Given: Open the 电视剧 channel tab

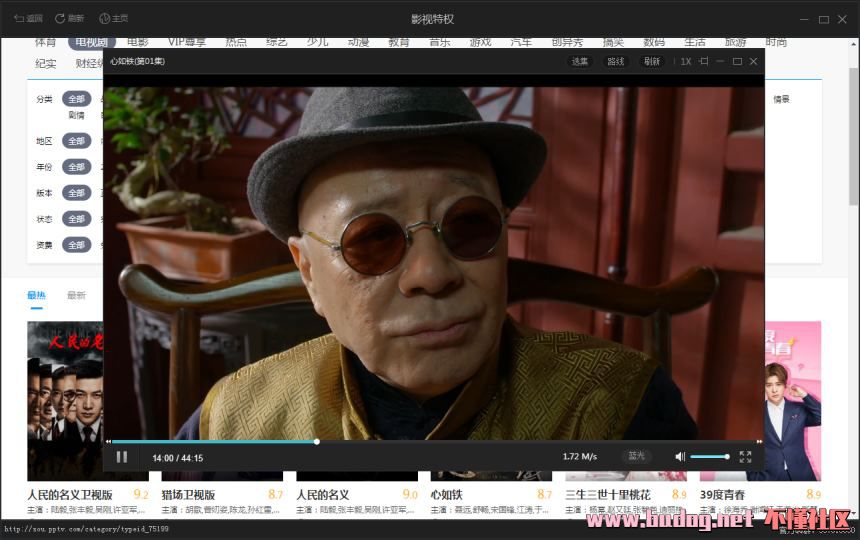Looking at the screenshot, I should click(x=92, y=42).
